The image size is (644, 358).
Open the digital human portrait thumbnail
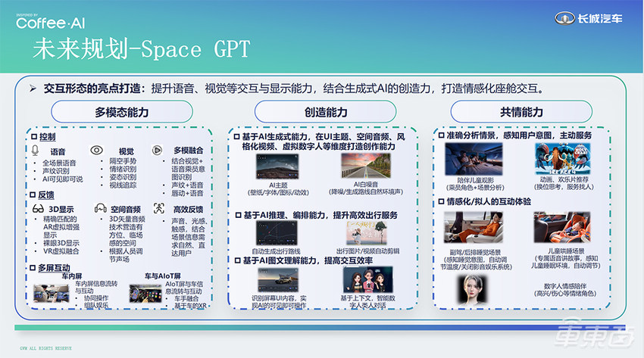point(472,290)
